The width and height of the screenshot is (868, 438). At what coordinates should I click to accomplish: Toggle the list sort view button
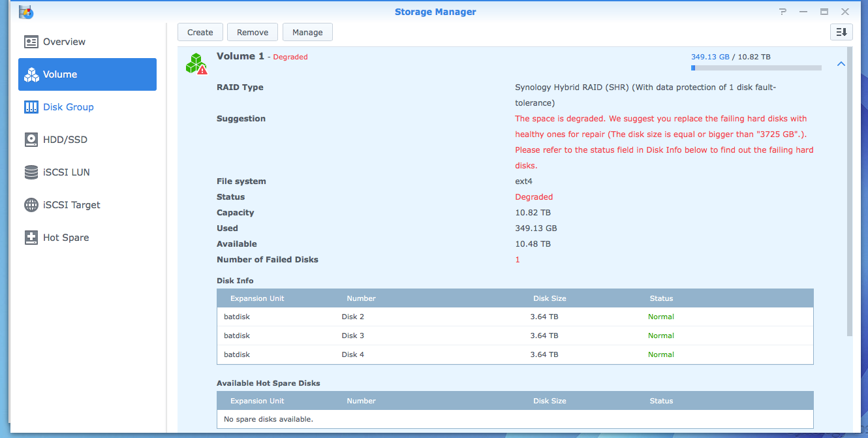pyautogui.click(x=841, y=32)
